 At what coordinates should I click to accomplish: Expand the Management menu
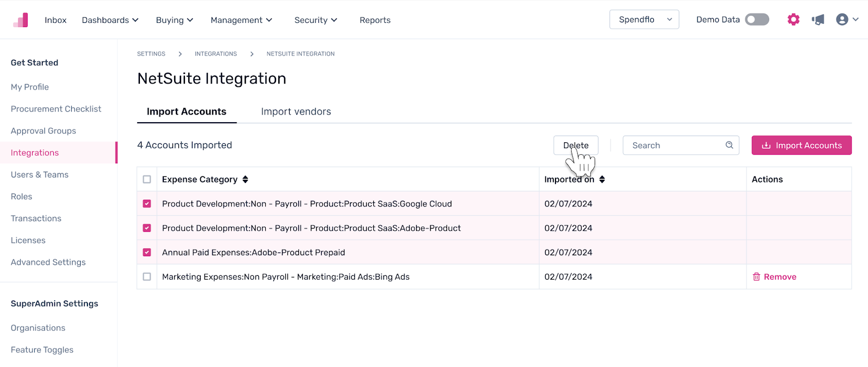click(241, 20)
